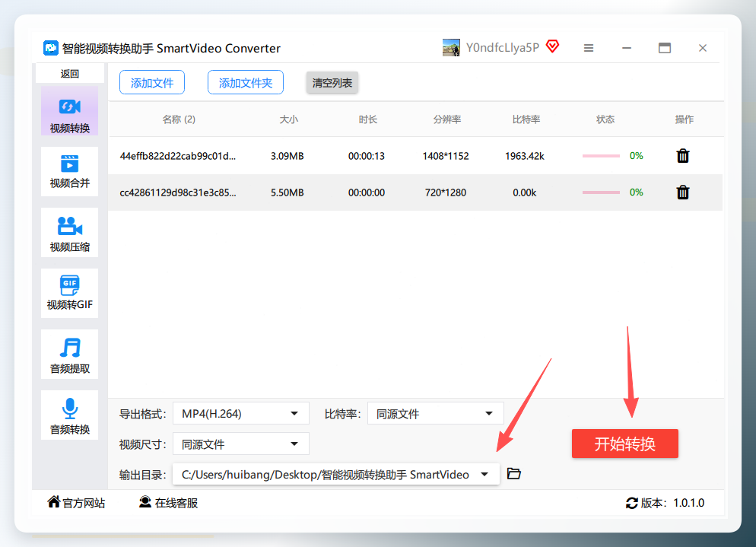This screenshot has width=756, height=547.
Task: Click version text 1.0.1.0
Action: (x=688, y=503)
